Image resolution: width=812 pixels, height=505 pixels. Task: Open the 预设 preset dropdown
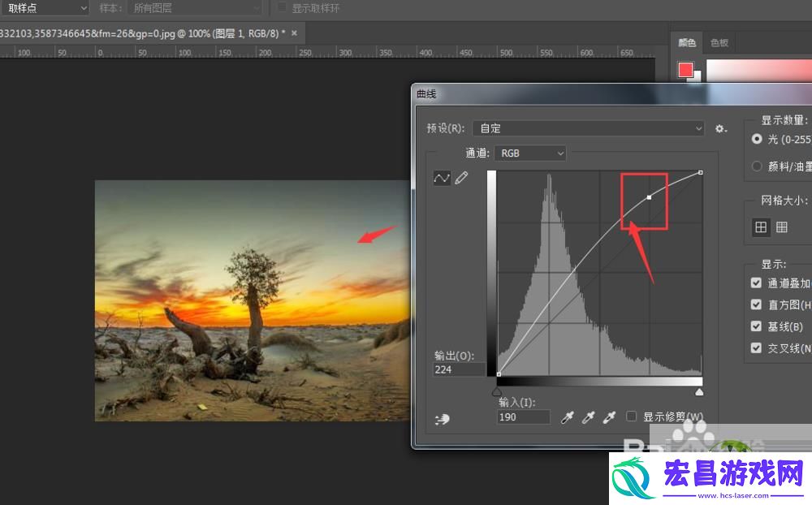(589, 128)
